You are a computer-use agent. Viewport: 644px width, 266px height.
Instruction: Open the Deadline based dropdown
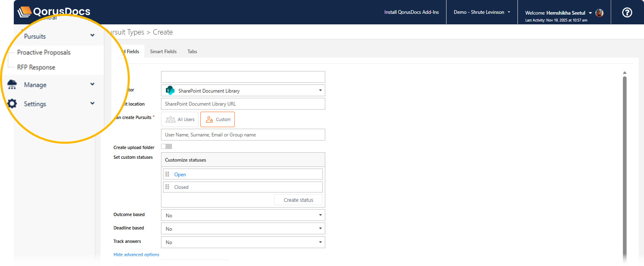tap(243, 229)
